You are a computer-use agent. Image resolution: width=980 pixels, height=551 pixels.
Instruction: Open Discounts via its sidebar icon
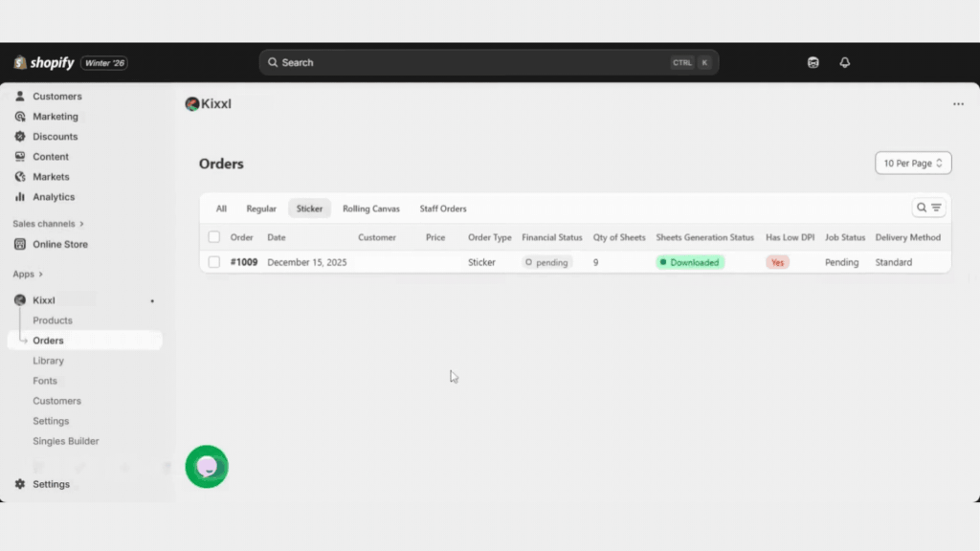tap(20, 137)
